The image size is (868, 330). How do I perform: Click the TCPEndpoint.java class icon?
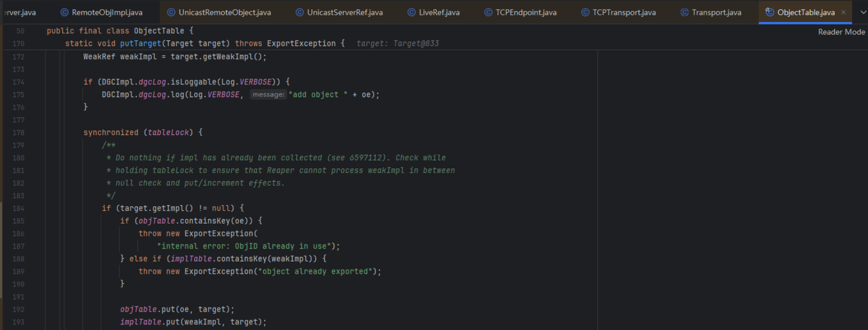coord(488,12)
